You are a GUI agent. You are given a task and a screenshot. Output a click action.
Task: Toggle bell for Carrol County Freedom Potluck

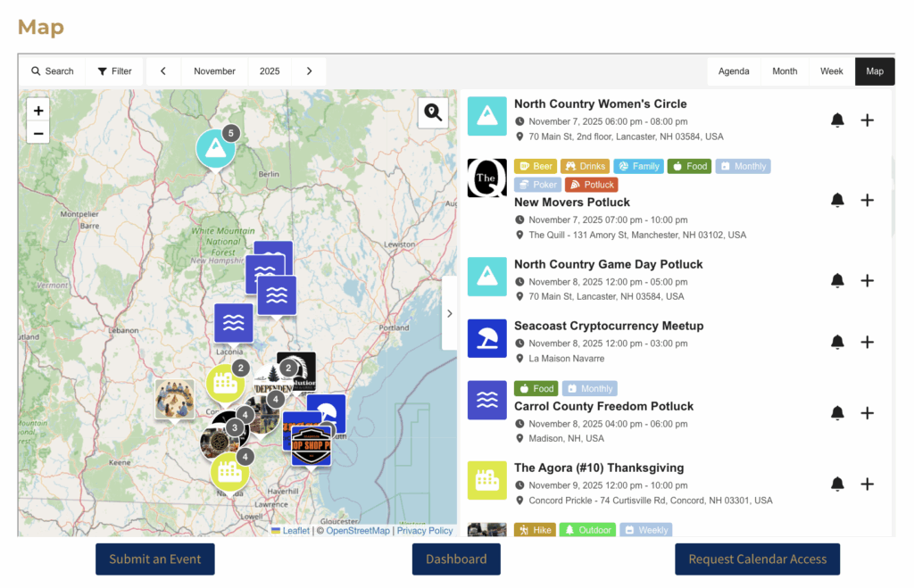(x=837, y=413)
